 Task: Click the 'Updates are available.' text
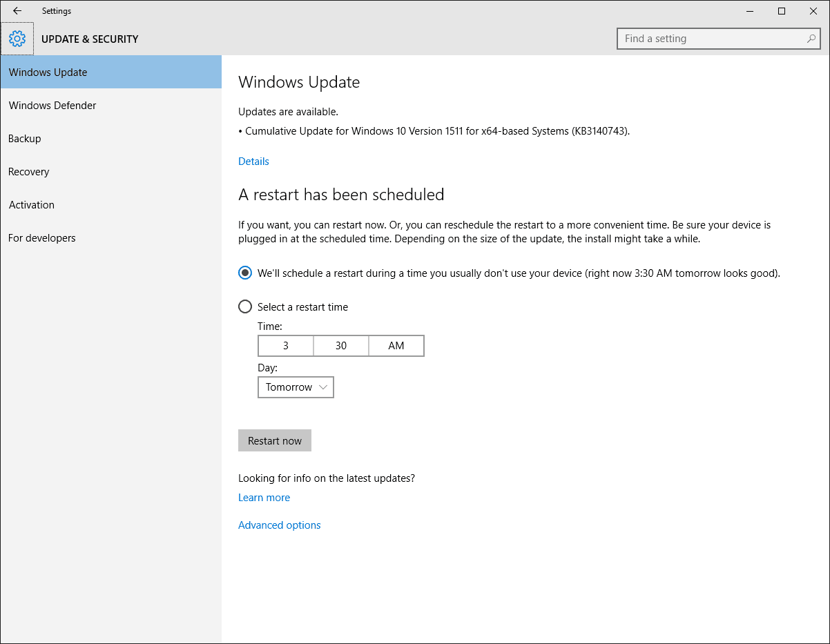pos(288,111)
